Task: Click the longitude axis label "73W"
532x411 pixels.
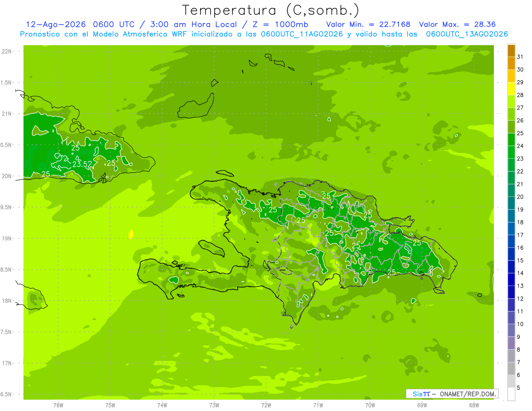Action: point(214,405)
